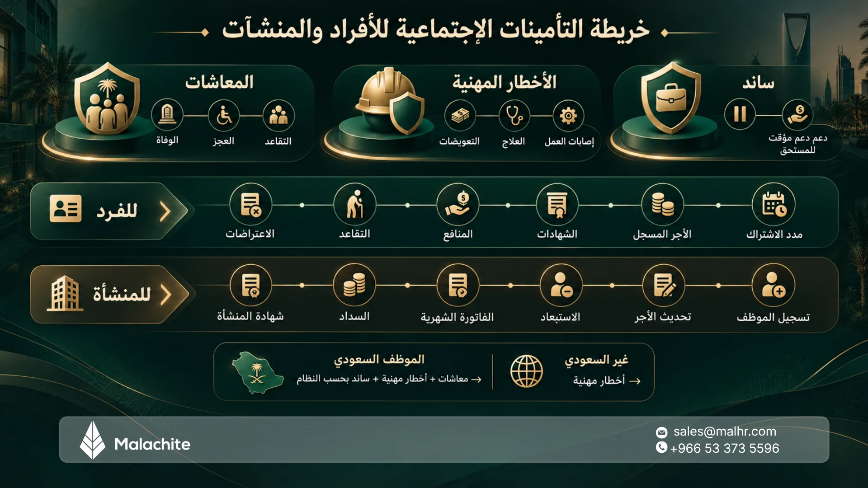The height and width of the screenshot is (488, 868).
Task: Click the إصابات العمل label
Action: click(569, 141)
